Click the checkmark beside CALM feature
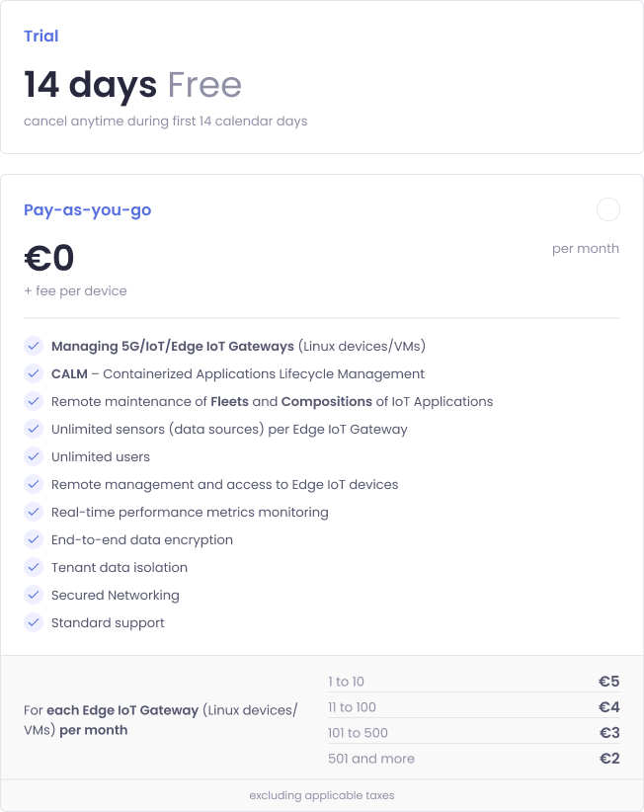The image size is (644, 812). click(33, 373)
